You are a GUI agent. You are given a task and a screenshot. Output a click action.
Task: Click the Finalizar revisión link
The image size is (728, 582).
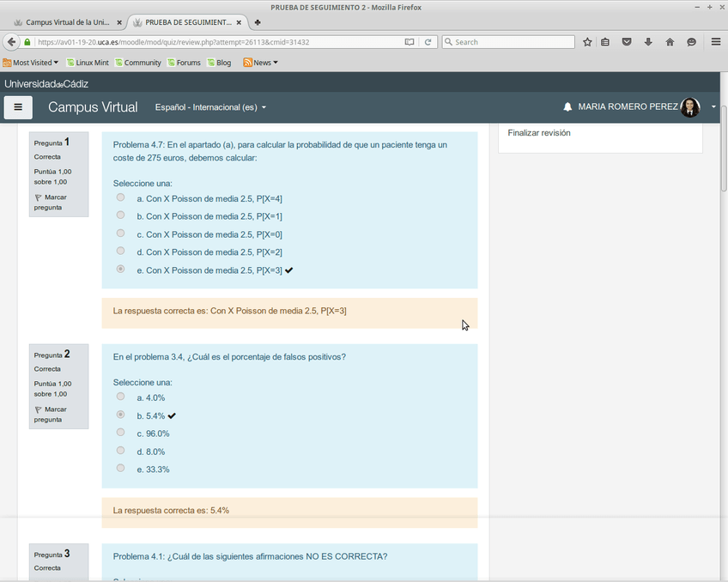pos(539,133)
